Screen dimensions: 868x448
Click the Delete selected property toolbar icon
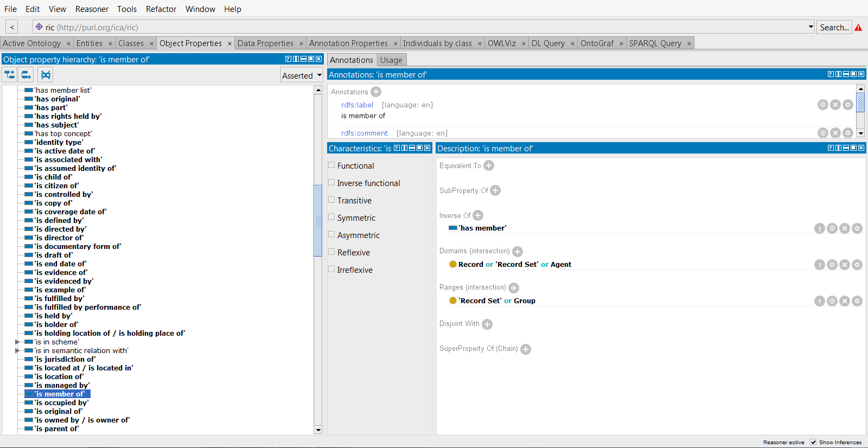[x=46, y=75]
